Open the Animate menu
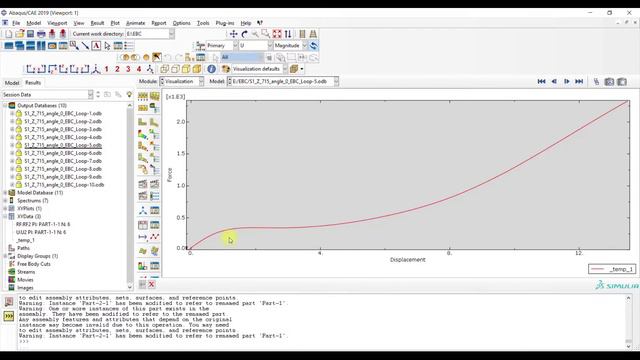Image resolution: width=640 pixels, height=360 pixels. click(x=136, y=23)
